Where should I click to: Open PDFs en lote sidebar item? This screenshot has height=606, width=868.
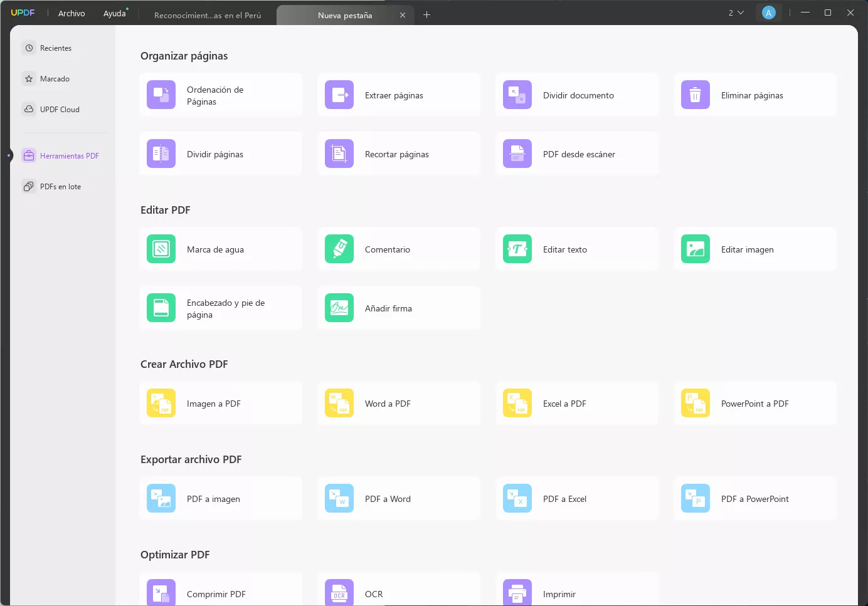click(60, 186)
